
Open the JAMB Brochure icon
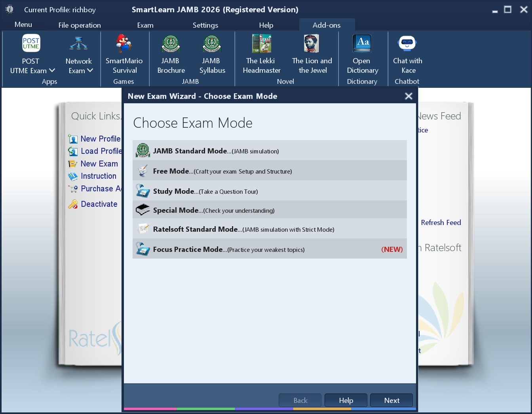[x=171, y=43]
